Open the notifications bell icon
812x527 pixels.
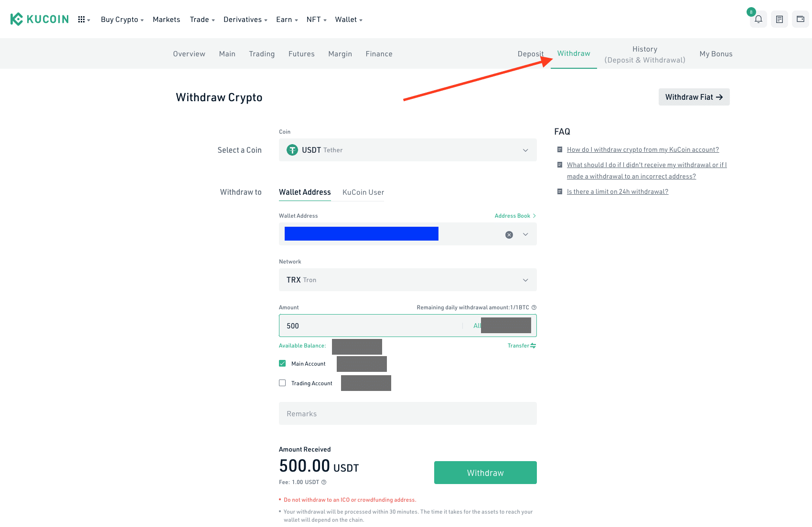click(759, 19)
